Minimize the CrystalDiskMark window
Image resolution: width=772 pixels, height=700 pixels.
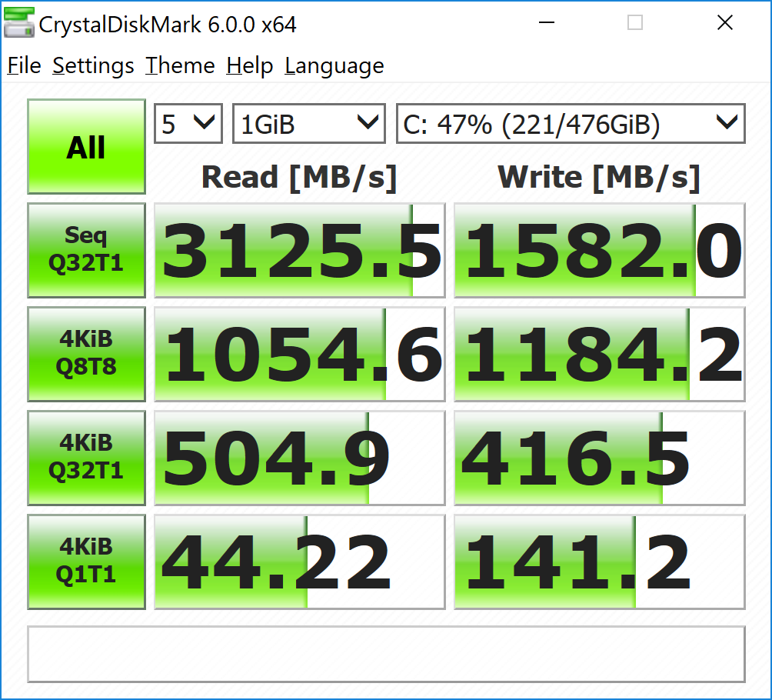coord(547,22)
